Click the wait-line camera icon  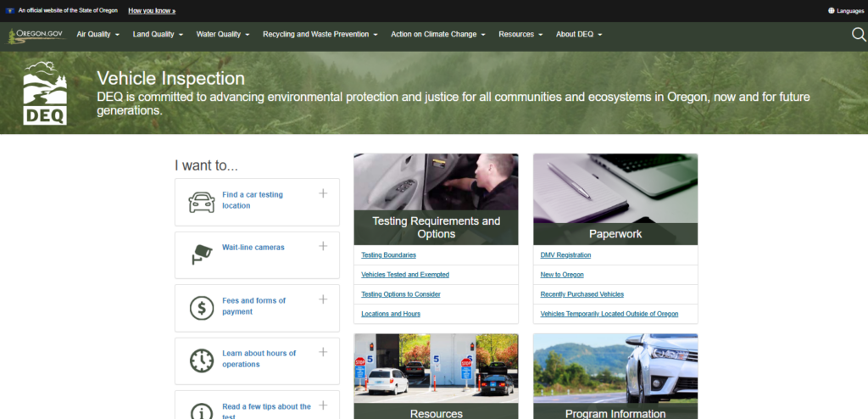pos(201,254)
